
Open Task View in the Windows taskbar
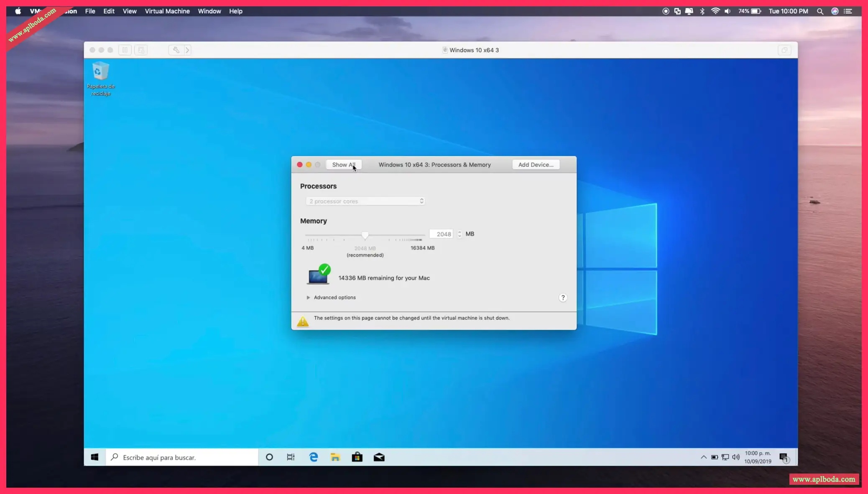[291, 457]
